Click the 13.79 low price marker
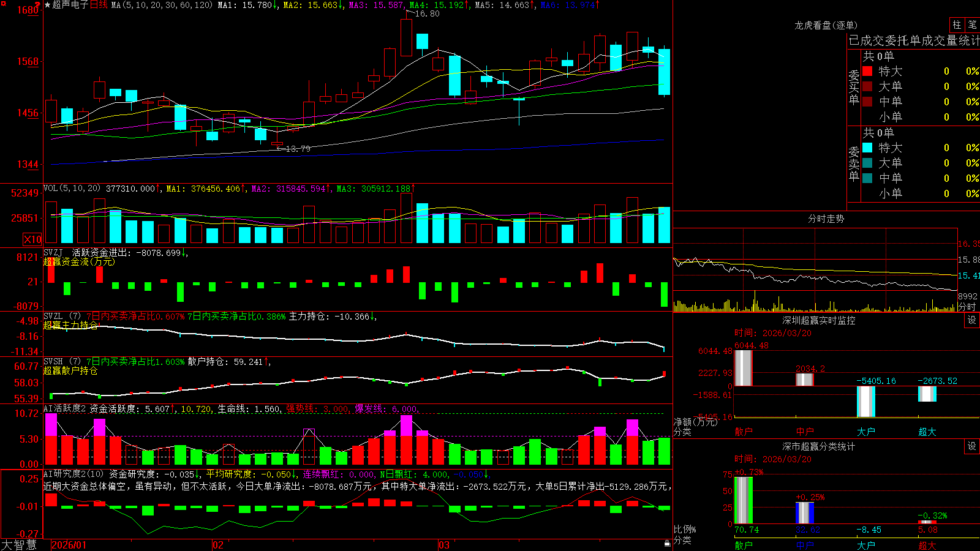Screen dimensions: 980x551 tap(298, 148)
